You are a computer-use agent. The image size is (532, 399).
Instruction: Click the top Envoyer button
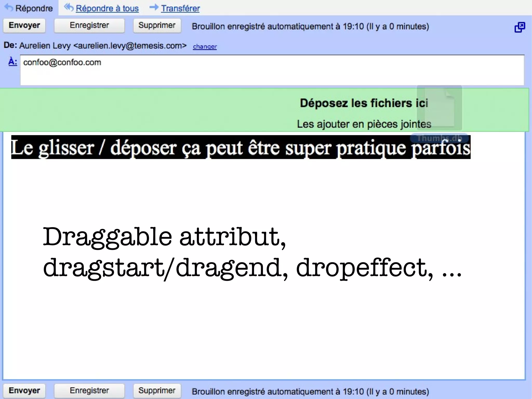pyautogui.click(x=24, y=25)
